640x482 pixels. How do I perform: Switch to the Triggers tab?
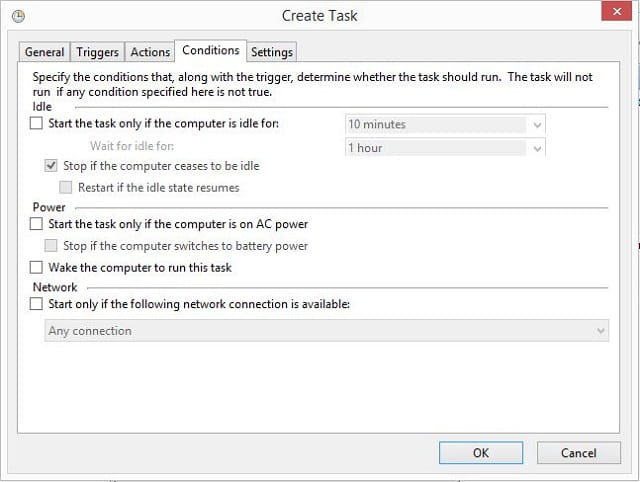click(98, 52)
